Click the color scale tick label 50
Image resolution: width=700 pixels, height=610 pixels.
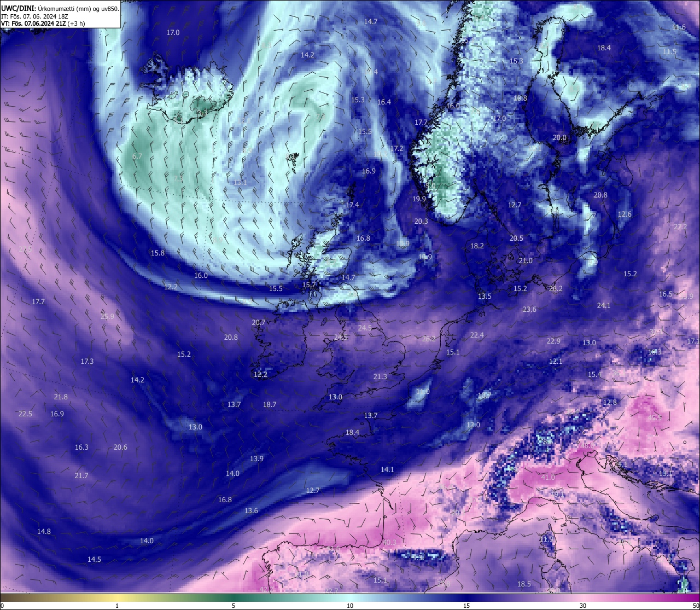point(696,606)
